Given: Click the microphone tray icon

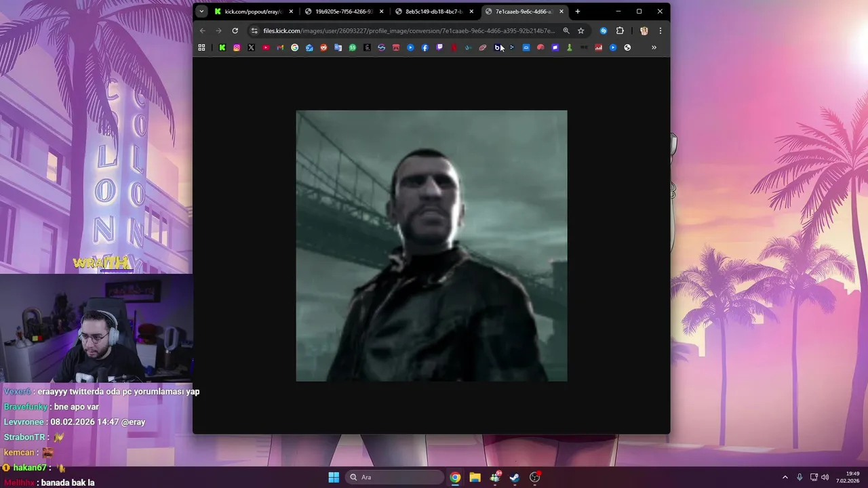Looking at the screenshot, I should click(800, 477).
